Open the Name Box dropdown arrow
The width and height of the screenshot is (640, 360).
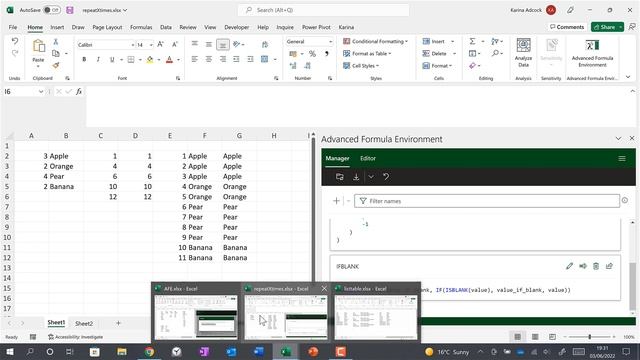(x=41, y=91)
